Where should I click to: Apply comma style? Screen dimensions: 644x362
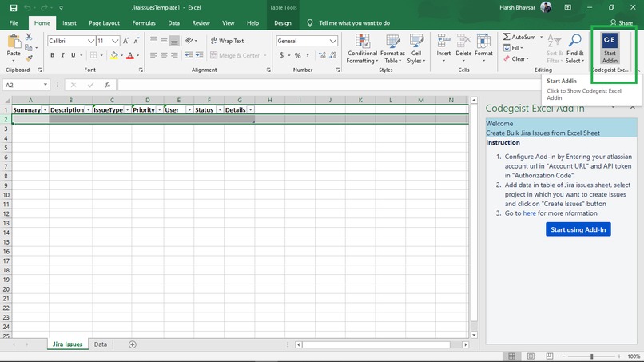(308, 55)
